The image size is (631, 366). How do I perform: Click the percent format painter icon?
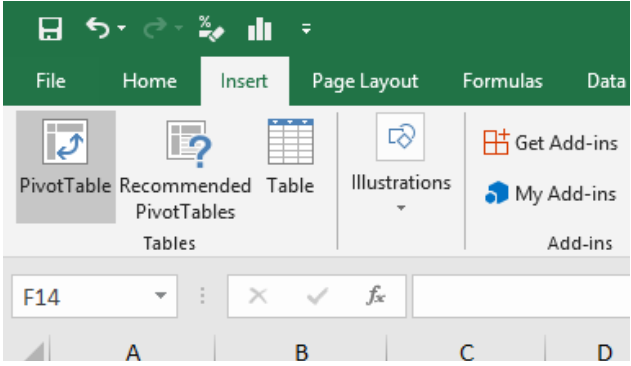[211, 29]
